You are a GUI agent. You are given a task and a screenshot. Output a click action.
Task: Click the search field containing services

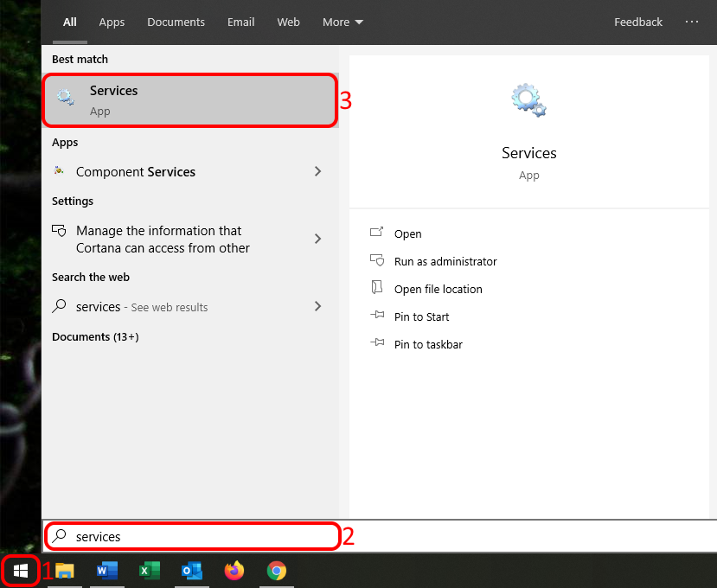193,536
